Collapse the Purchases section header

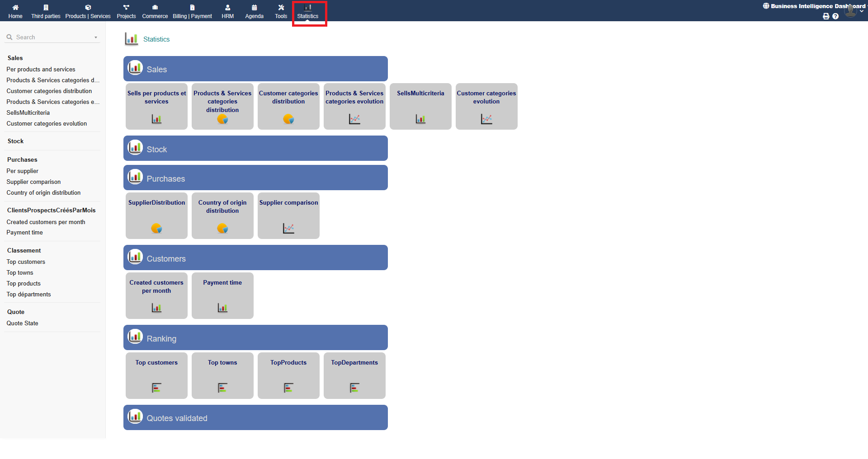255,178
